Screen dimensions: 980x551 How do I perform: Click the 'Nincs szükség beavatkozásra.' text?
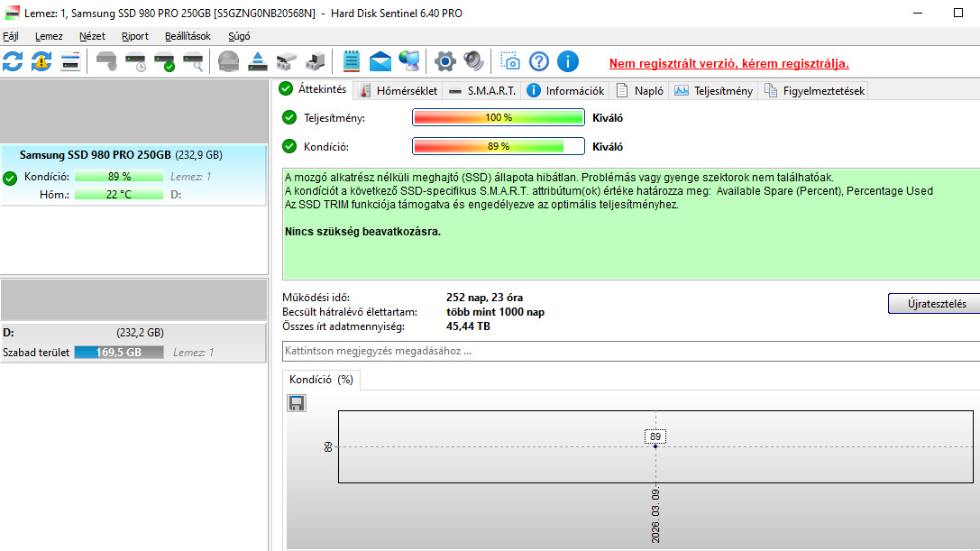point(362,232)
